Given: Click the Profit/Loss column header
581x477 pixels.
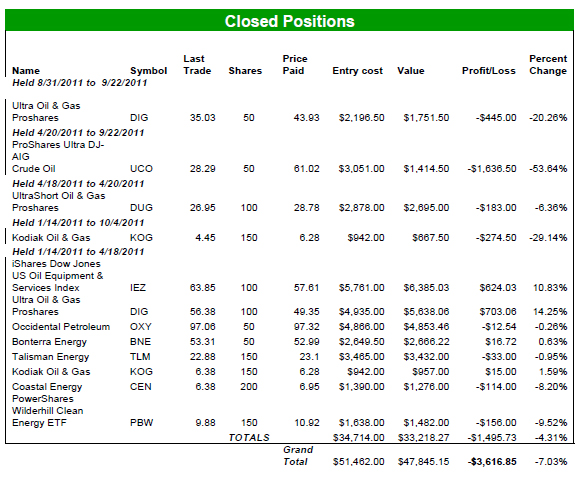Looking at the screenshot, I should (x=488, y=71).
